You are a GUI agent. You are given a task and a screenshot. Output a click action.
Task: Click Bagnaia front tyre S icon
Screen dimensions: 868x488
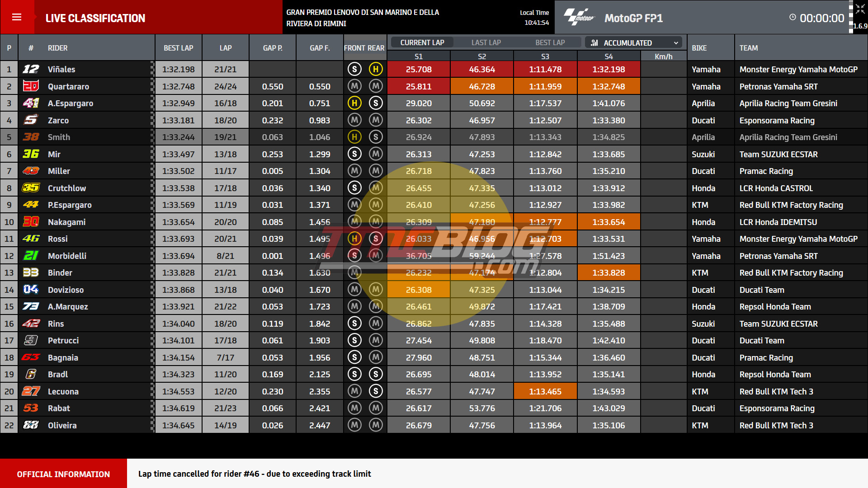(x=354, y=357)
